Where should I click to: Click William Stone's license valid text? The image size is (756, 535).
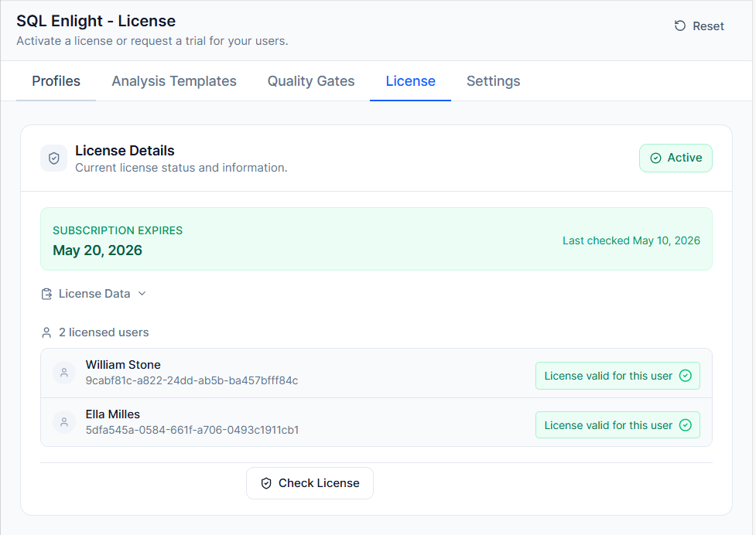point(608,376)
